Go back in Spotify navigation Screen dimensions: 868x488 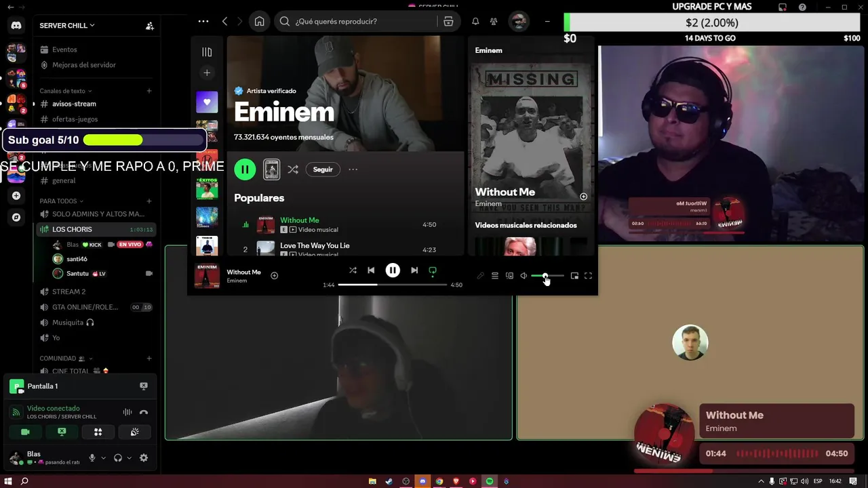point(225,22)
